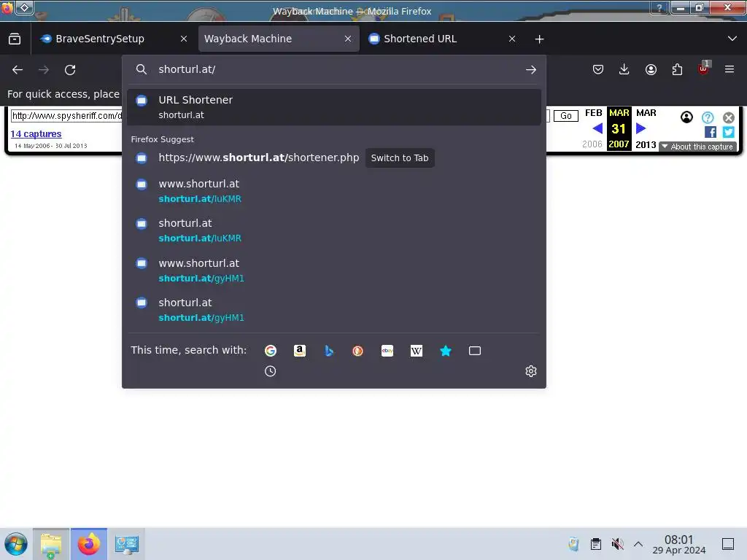Reload the current page

click(70, 69)
